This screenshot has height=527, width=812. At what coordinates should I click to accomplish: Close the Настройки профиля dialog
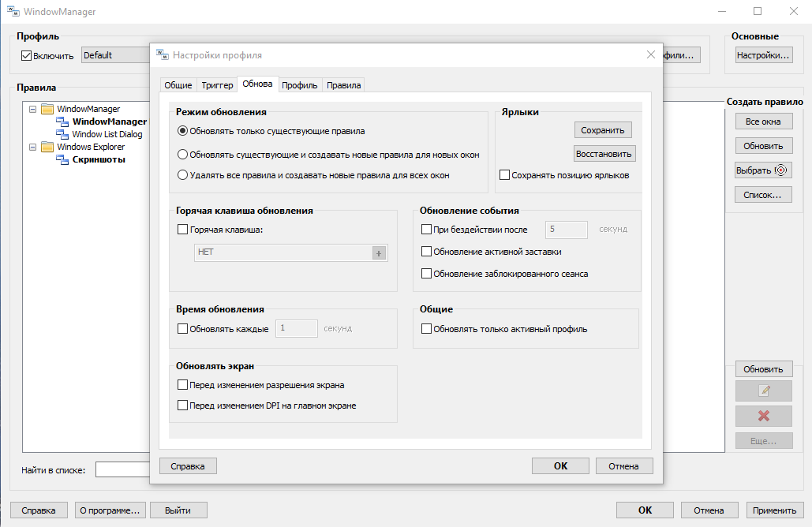[651, 55]
